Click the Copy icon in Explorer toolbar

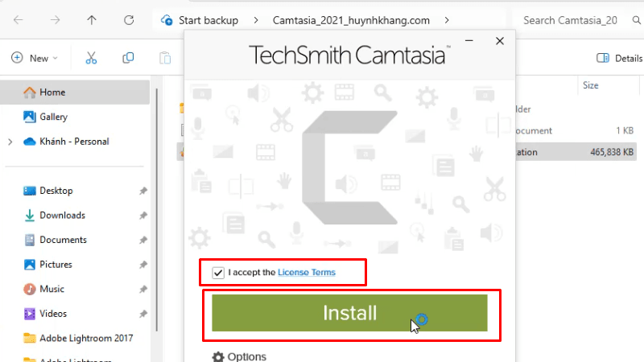[x=128, y=58]
